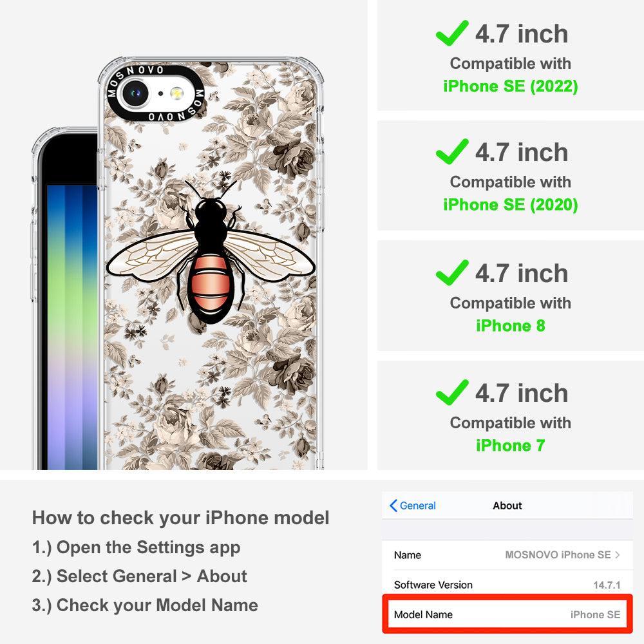
Task: Click the iPhone 7 green label
Action: pyautogui.click(x=511, y=446)
